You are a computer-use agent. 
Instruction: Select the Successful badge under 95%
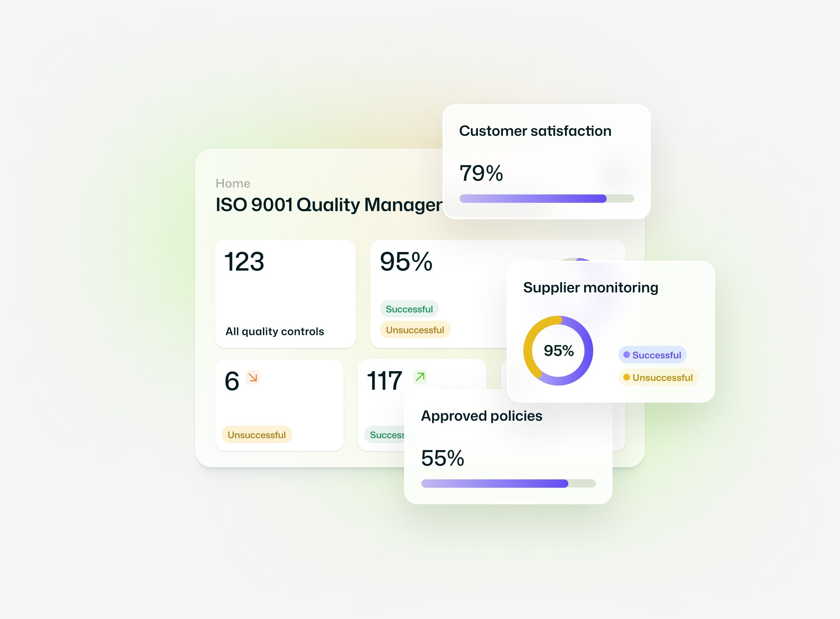[409, 309]
